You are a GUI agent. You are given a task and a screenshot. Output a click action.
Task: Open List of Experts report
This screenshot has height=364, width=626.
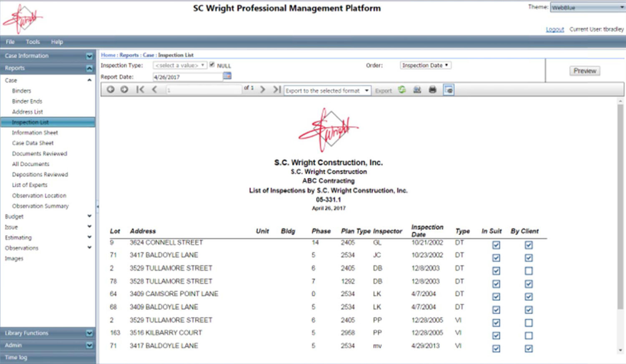(30, 185)
